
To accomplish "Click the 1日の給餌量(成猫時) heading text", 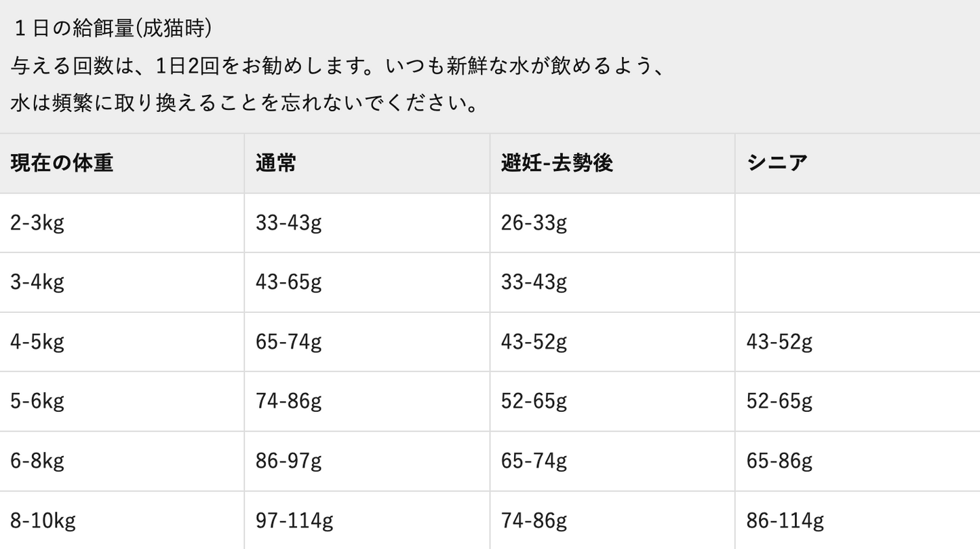I will (113, 29).
